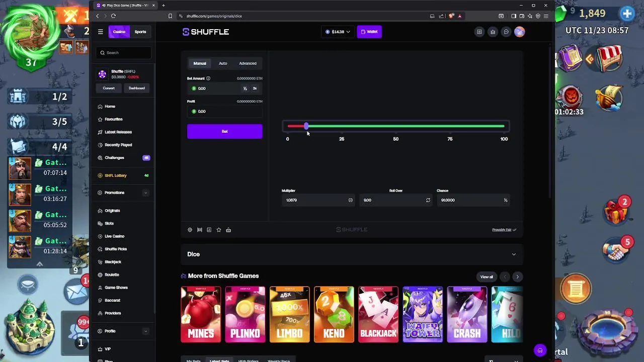Open the bet slip icon in header
The height and width of the screenshot is (362, 644).
tap(479, 32)
